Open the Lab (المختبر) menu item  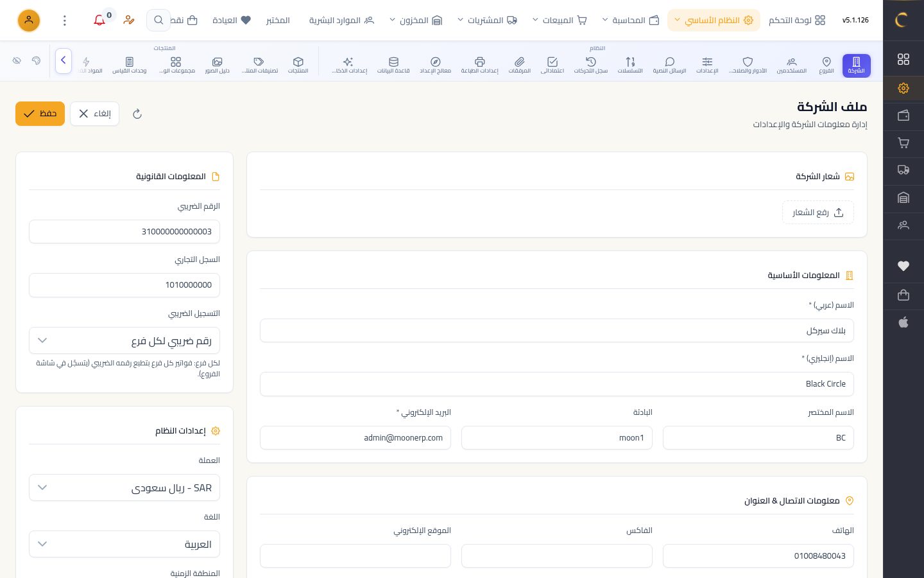(x=278, y=21)
